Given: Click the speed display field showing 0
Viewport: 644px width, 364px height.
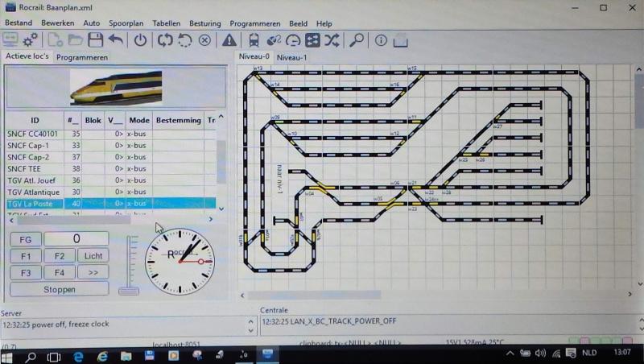Looking at the screenshot, I should (76, 238).
